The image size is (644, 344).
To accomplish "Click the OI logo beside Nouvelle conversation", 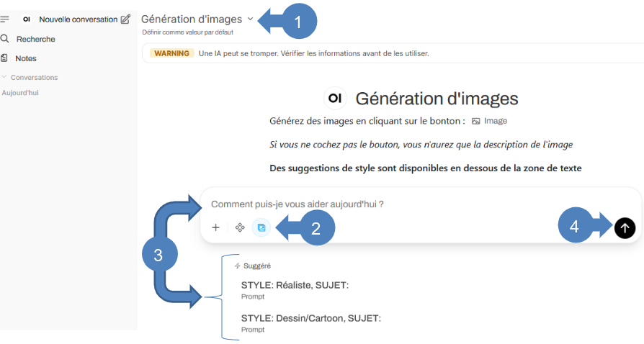I will click(x=27, y=19).
